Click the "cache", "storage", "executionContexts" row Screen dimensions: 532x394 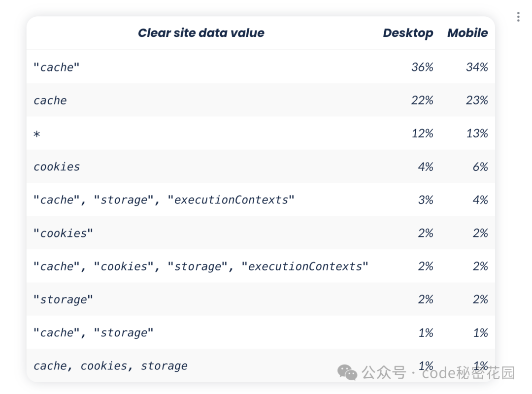point(164,200)
